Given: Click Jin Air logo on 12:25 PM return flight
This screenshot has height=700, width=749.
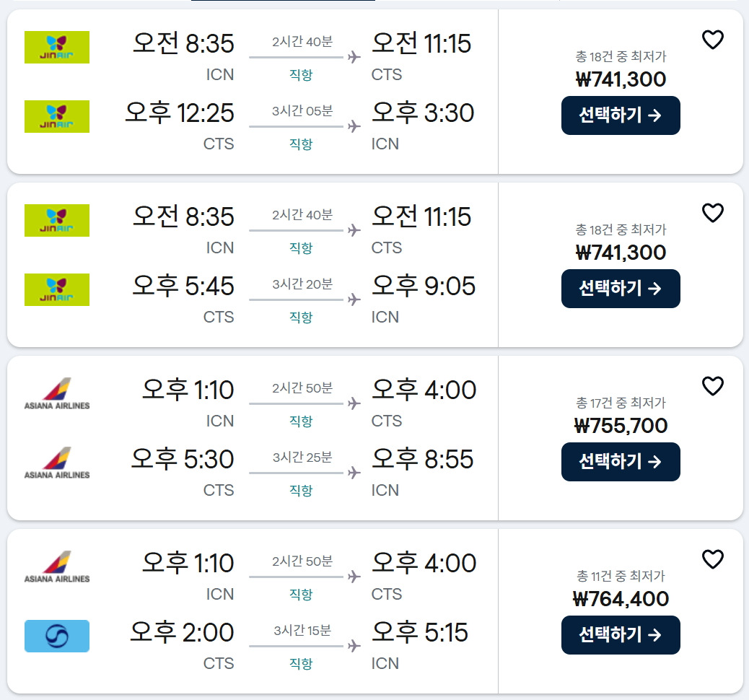Looking at the screenshot, I should [x=57, y=116].
